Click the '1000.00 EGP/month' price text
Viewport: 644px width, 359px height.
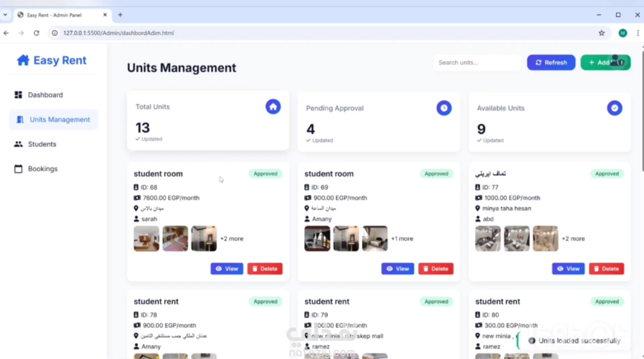(512, 198)
